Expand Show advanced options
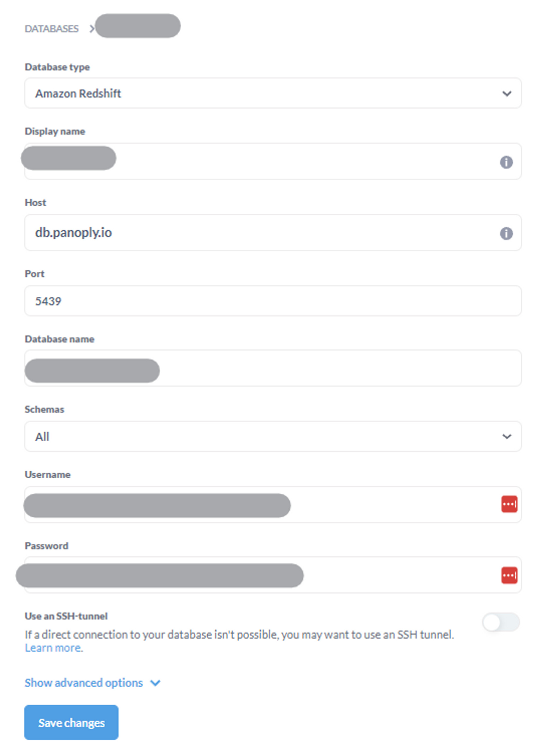 point(84,683)
